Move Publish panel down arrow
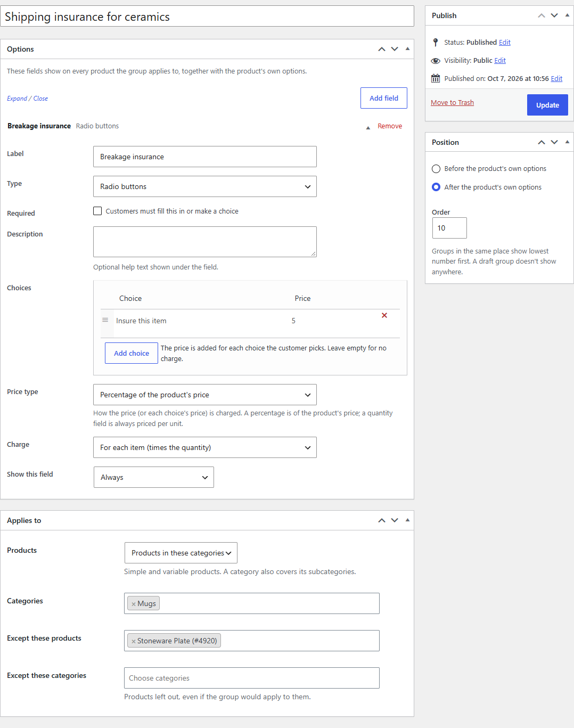This screenshot has height=728, width=574. pos(554,15)
